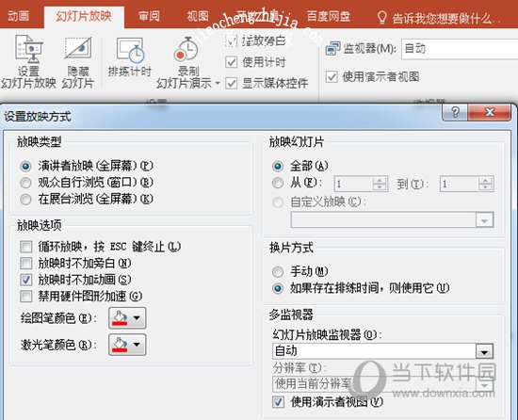This screenshot has width=518, height=420.
Task: Click the 隐藏幻灯片 (Hide Slide) icon
Action: (78, 48)
